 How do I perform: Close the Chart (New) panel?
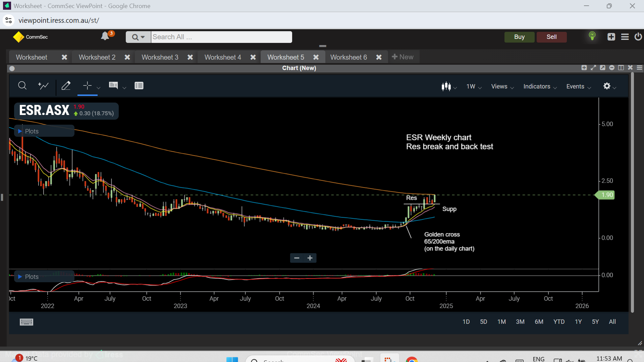630,68
